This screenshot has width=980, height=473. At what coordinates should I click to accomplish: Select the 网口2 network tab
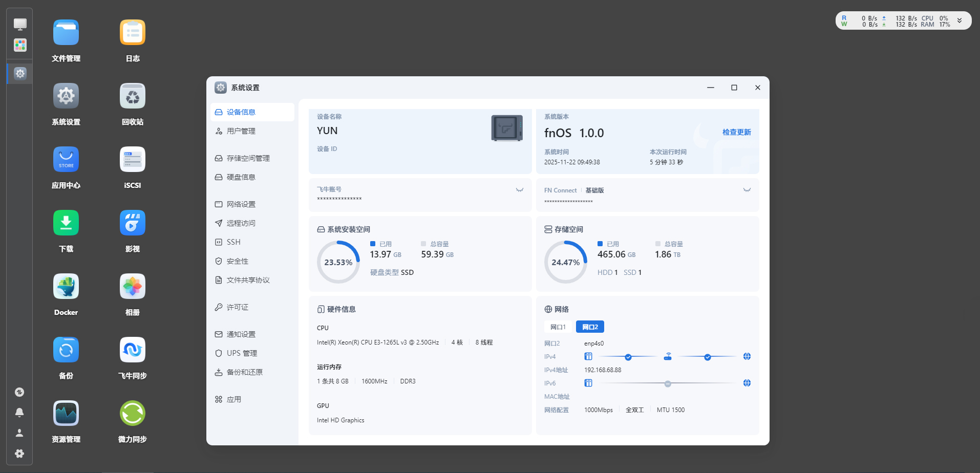tap(590, 327)
